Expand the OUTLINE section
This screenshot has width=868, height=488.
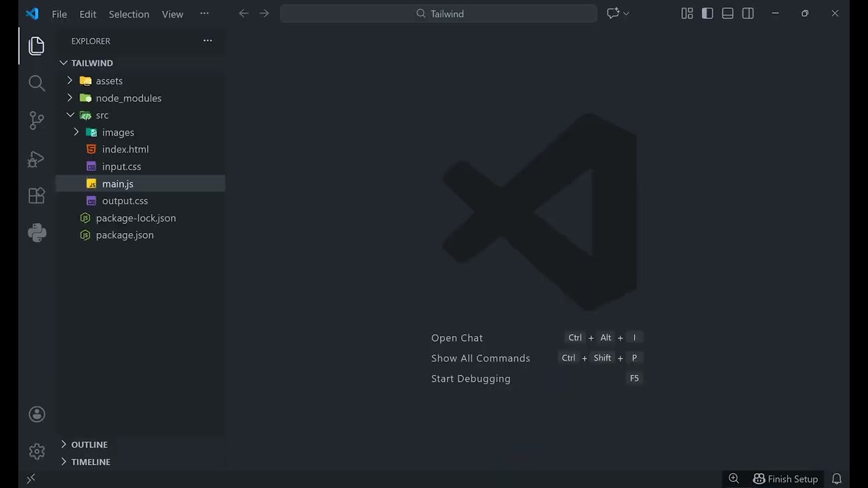(x=64, y=445)
